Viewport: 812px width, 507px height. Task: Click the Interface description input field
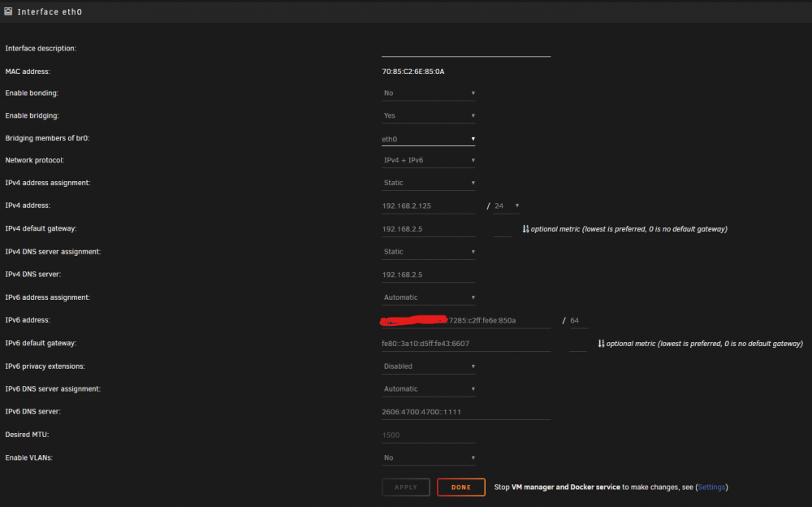[466, 50]
